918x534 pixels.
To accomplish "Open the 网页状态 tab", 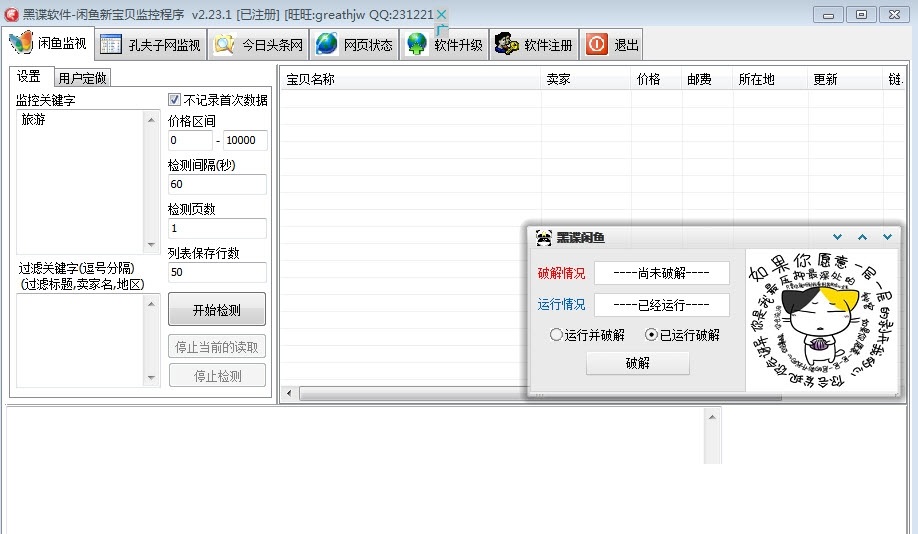I will (354, 44).
